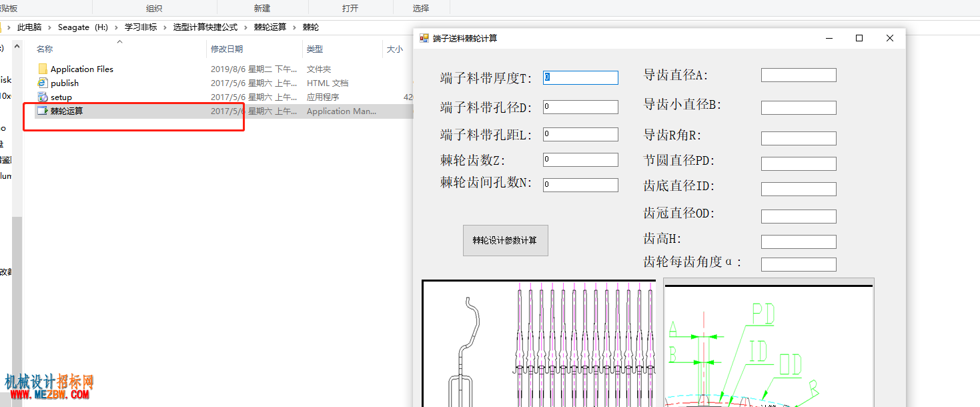The width and height of the screenshot is (980, 407).
Task: Expand the chevron after 学习非标 breadcrumb
Action: [x=165, y=27]
